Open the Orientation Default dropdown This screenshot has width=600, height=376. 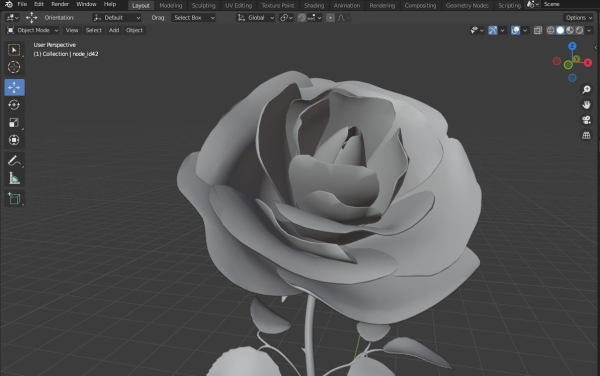(117, 18)
